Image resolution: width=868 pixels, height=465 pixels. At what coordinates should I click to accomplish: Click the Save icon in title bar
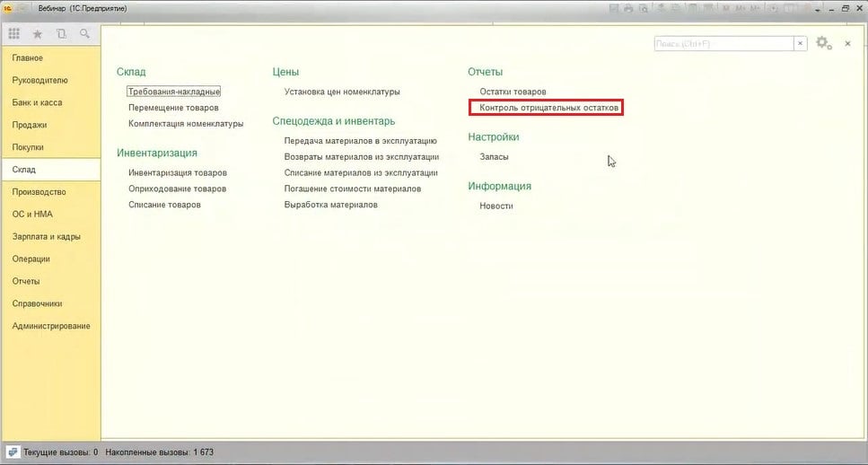pyautogui.click(x=614, y=9)
